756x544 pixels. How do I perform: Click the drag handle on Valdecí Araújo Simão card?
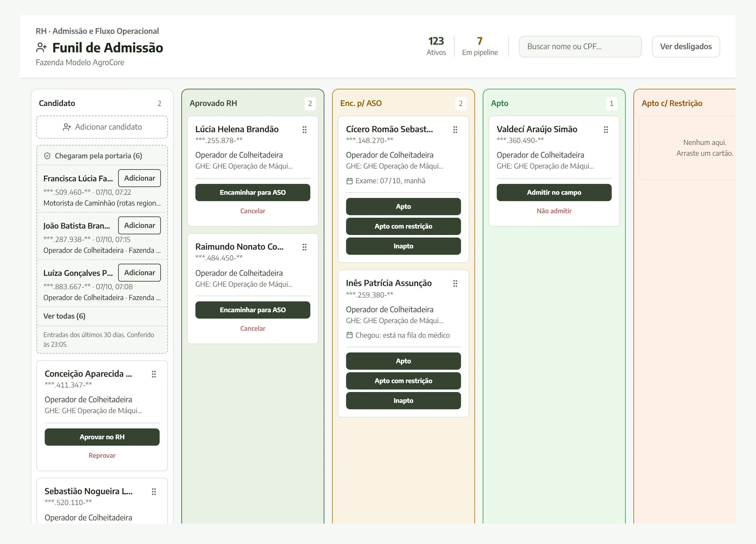pyautogui.click(x=606, y=129)
